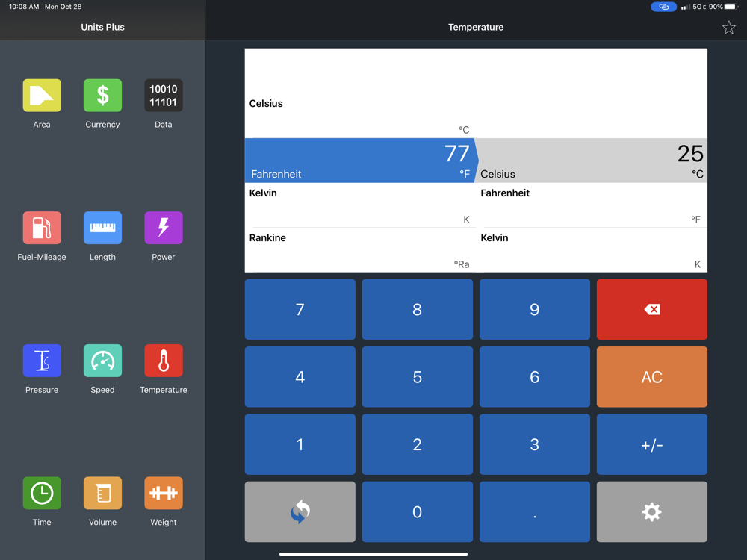Screen dimensions: 747x560
Task: Tap digit 8 on keypad
Action: tap(418, 310)
